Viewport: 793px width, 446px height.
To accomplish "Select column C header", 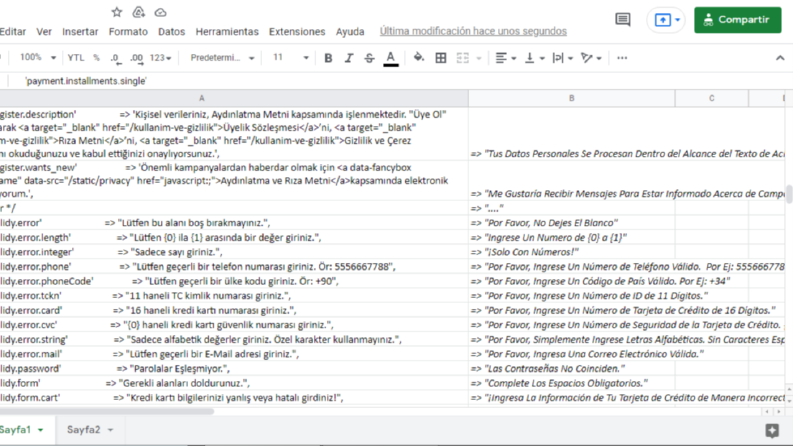I will (x=712, y=98).
